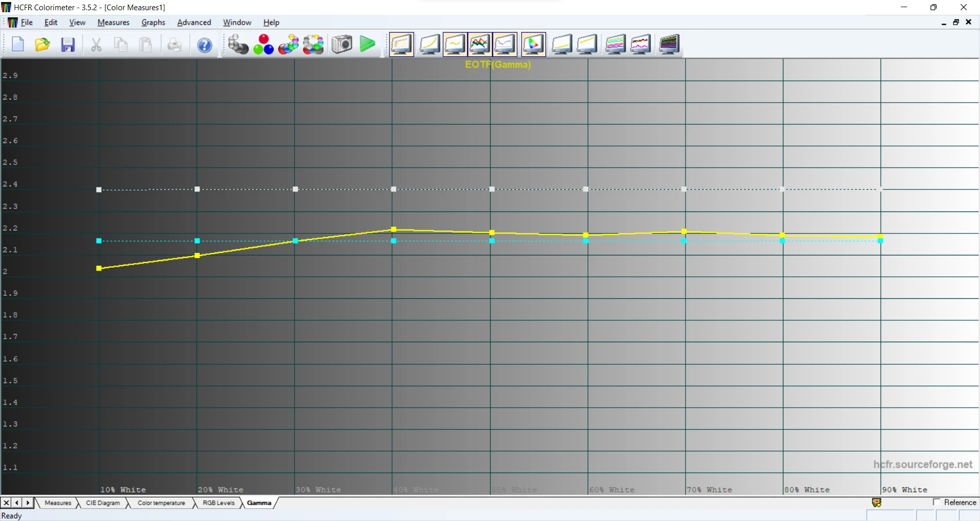Open the Advanced menu
Image resolution: width=980 pixels, height=521 pixels.
194,22
